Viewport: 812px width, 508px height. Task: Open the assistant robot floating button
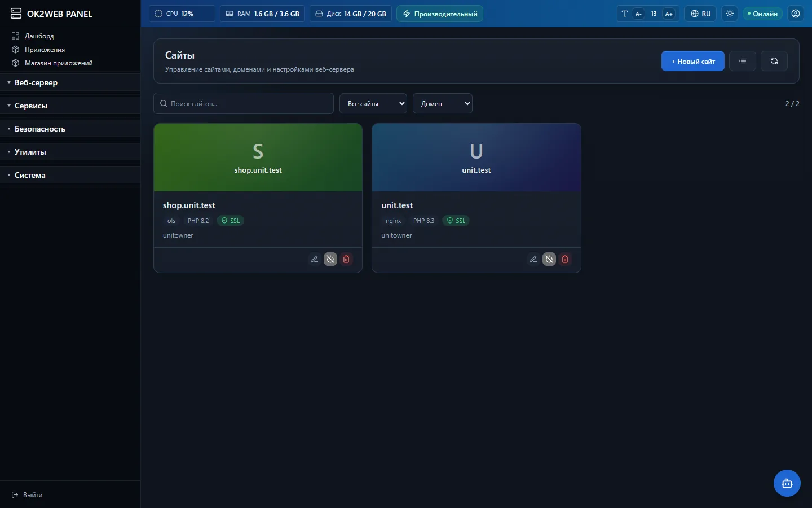coord(787,483)
